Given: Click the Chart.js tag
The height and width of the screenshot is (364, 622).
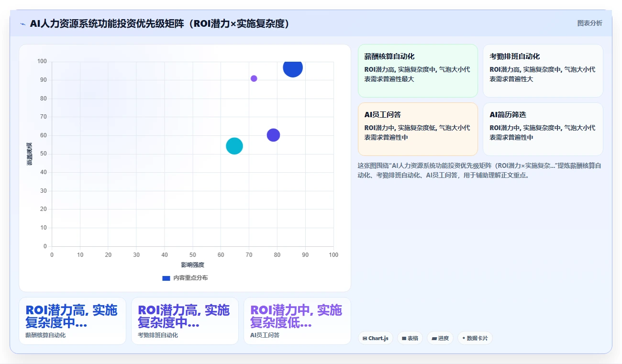Looking at the screenshot, I should tap(376, 338).
